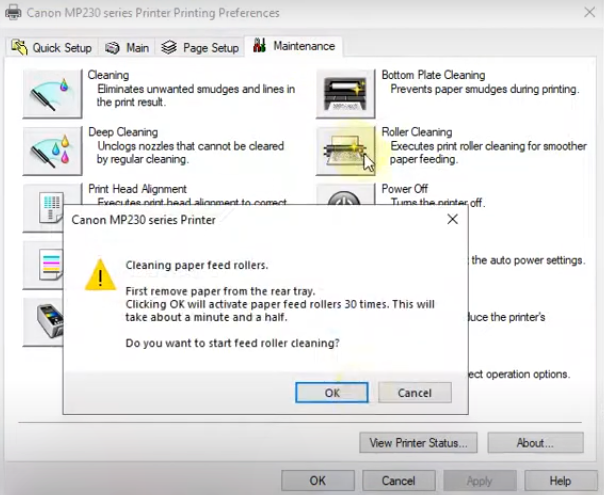Open Help in Printing Preferences
This screenshot has height=495, width=604.
pyautogui.click(x=560, y=481)
